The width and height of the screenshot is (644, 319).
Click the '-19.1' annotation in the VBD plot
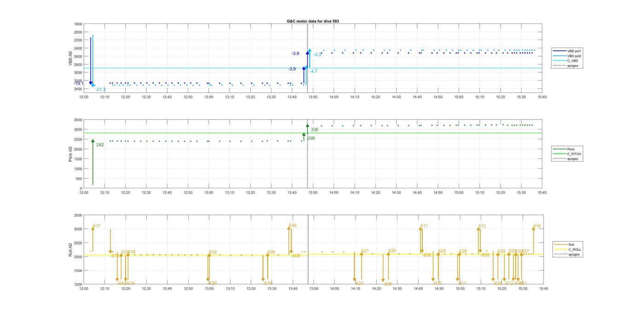79,83
